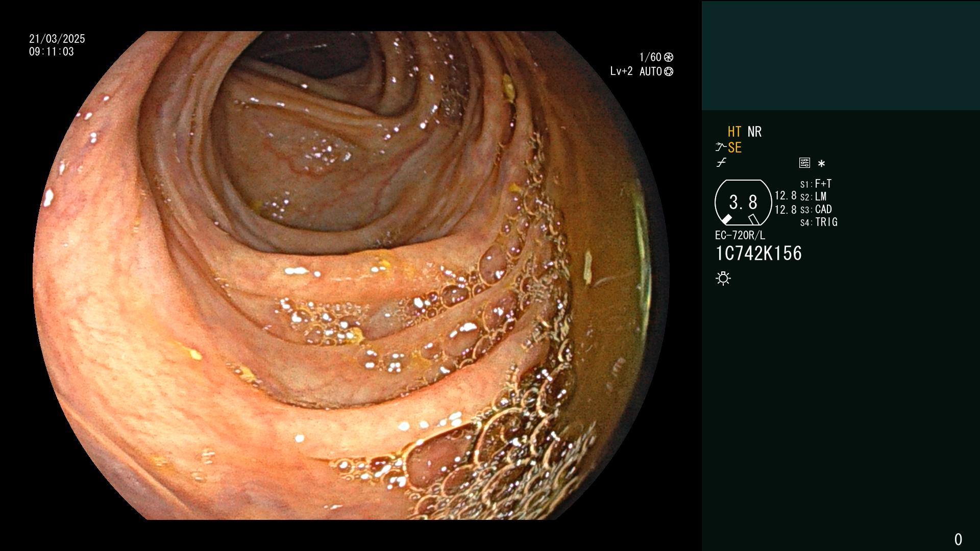Click the upper 12.8 diameter value
Viewport: 980px width, 551px height.
[x=786, y=195]
